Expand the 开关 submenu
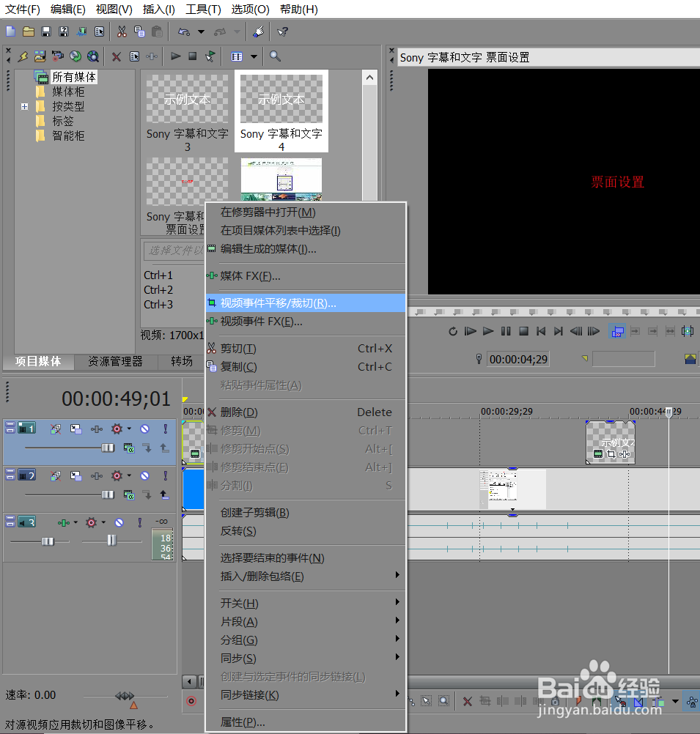This screenshot has height=734, width=700. point(306,604)
